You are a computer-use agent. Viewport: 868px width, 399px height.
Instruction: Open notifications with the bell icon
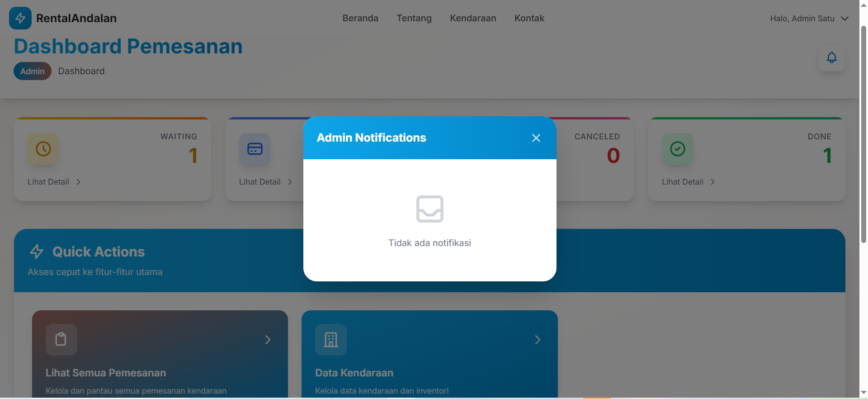click(x=831, y=57)
